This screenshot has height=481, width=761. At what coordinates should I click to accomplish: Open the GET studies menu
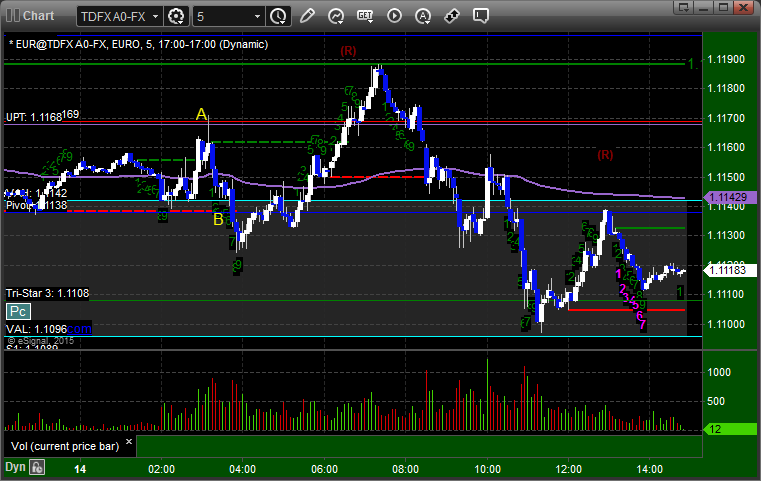[365, 16]
